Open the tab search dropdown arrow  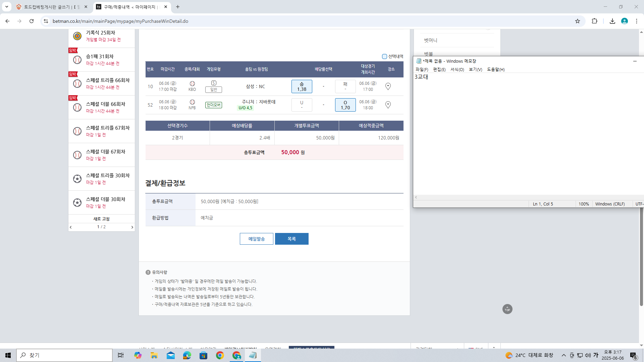pyautogui.click(x=6, y=7)
